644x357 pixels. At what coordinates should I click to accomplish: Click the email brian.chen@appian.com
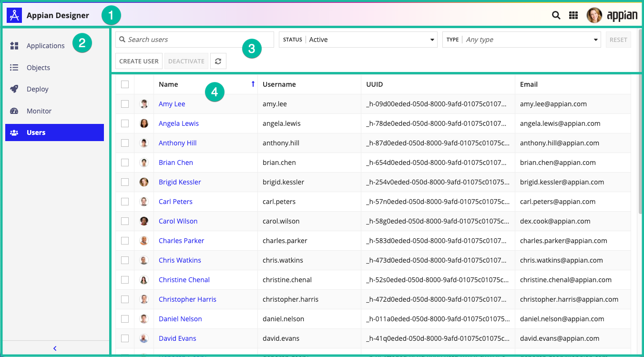click(x=558, y=163)
